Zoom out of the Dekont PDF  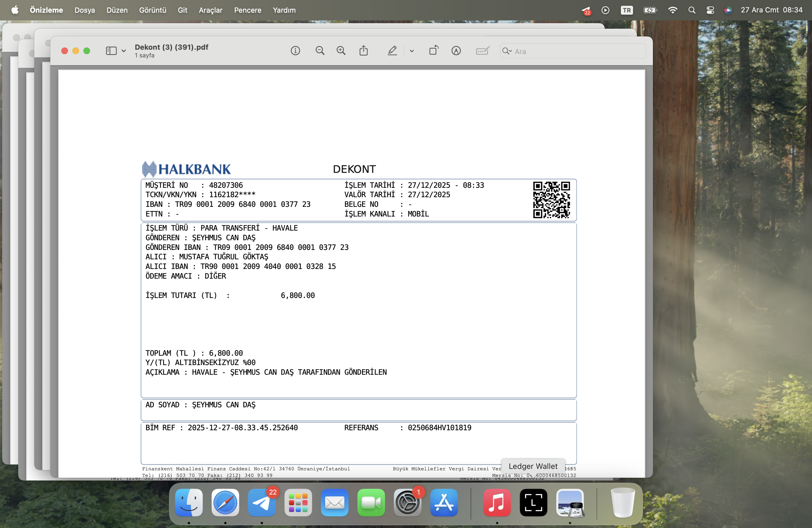coord(320,51)
